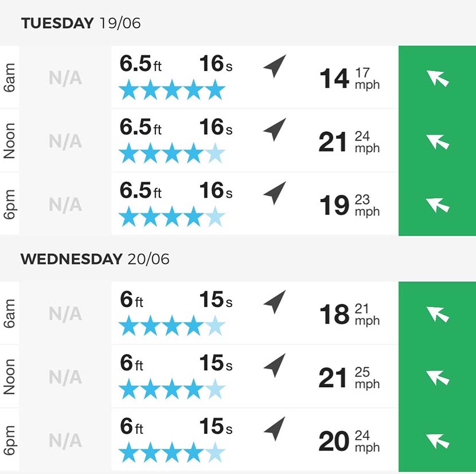Select Tuesday 6am green wind direction arrow

[438, 79]
